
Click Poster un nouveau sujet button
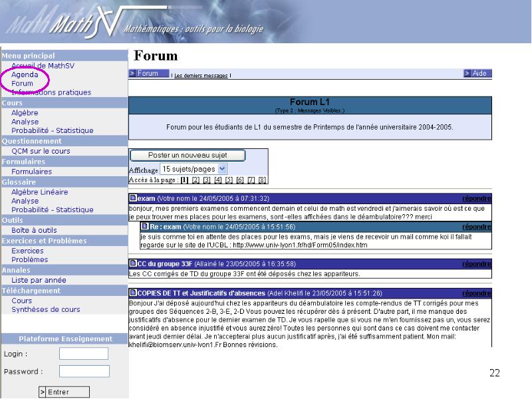pos(188,155)
